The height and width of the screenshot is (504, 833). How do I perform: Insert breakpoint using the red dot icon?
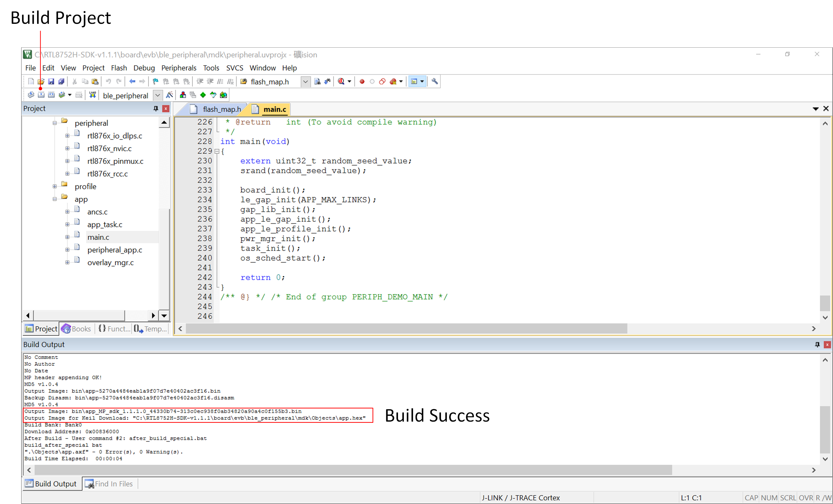click(x=362, y=81)
